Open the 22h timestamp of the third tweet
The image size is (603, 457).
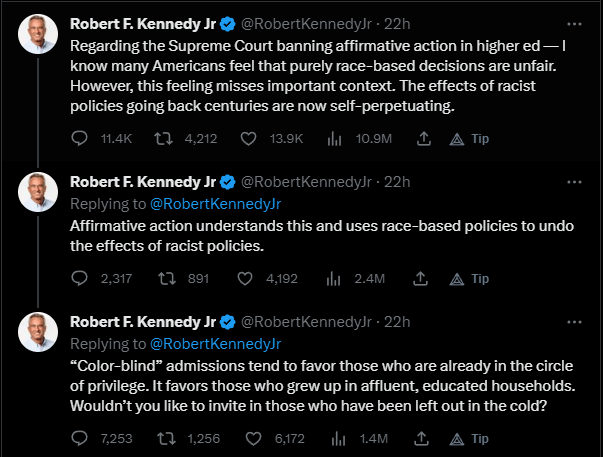tap(397, 321)
